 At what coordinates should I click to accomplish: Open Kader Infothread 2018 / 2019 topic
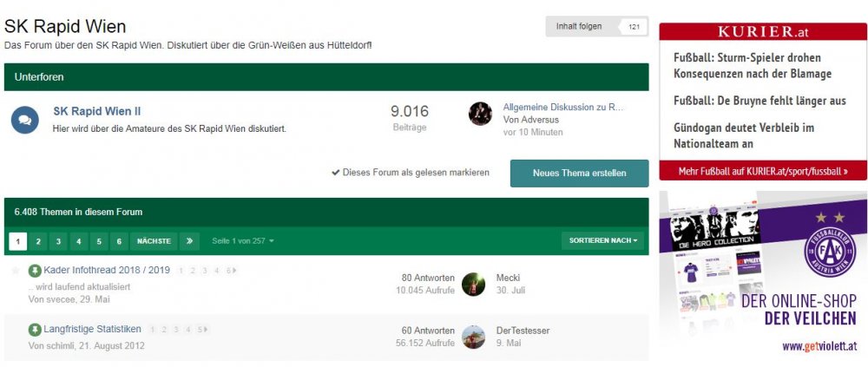tap(107, 270)
